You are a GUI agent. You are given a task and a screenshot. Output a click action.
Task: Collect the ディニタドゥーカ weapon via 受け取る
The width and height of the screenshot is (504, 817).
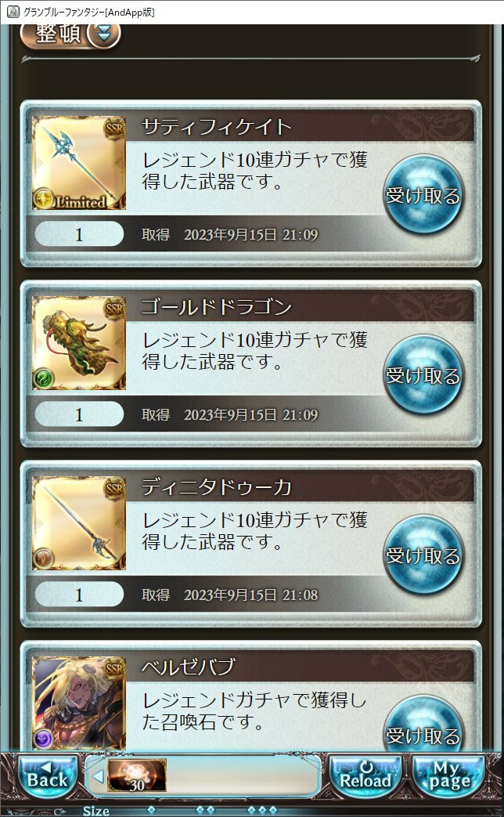(423, 555)
